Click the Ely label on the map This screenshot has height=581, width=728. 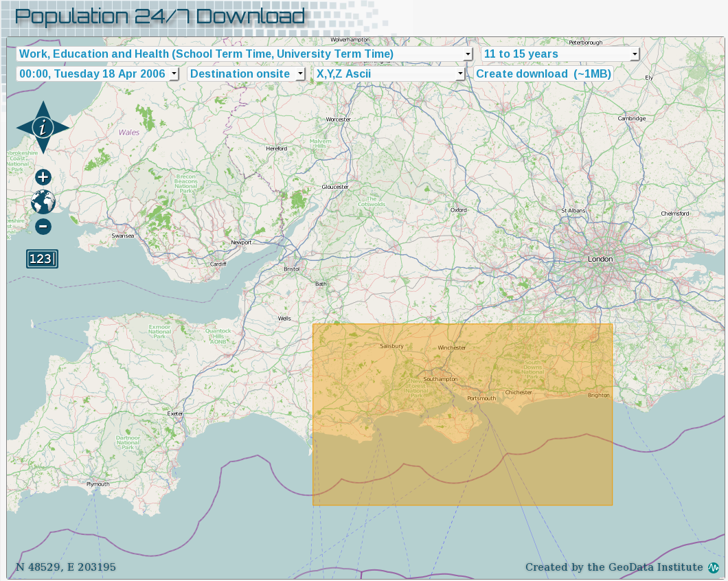coord(649,78)
